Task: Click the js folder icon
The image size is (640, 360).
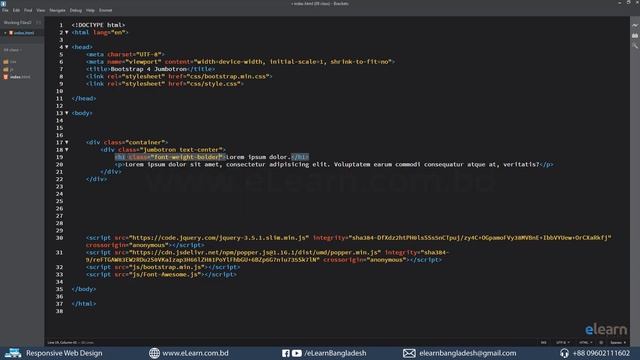Action: pyautogui.click(x=6, y=69)
